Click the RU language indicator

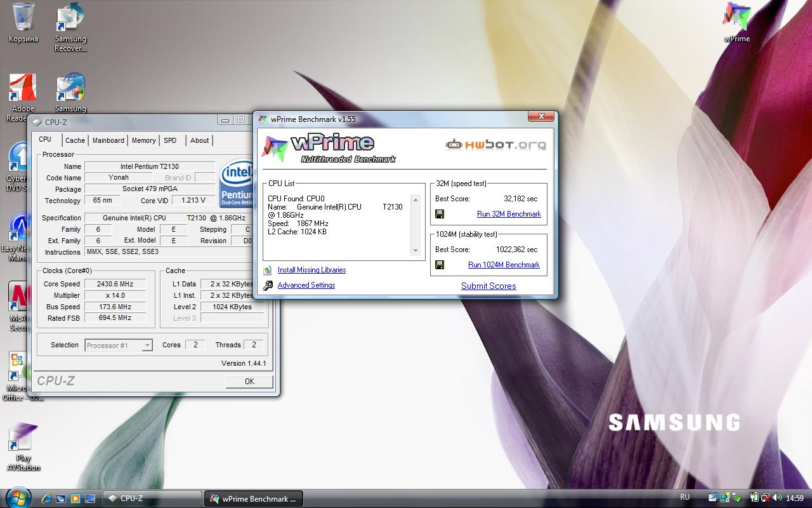[684, 497]
